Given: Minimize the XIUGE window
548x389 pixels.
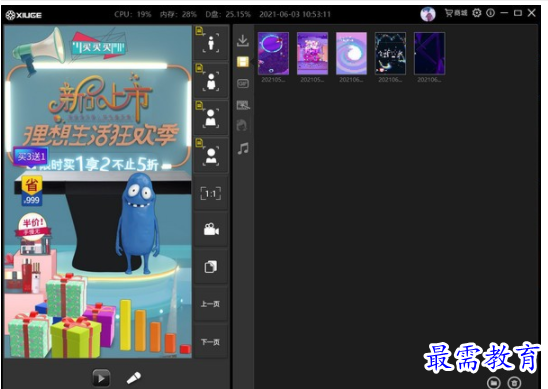Looking at the screenshot, I should point(504,13).
